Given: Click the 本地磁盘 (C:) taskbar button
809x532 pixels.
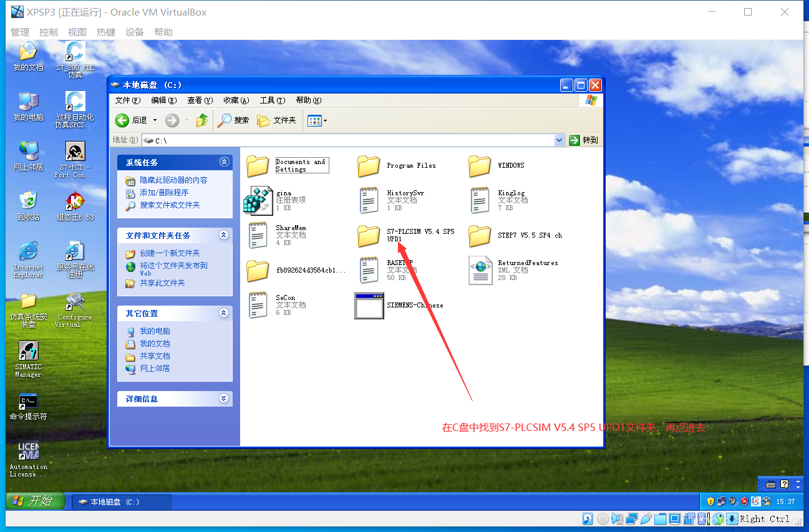Looking at the screenshot, I should tap(122, 501).
